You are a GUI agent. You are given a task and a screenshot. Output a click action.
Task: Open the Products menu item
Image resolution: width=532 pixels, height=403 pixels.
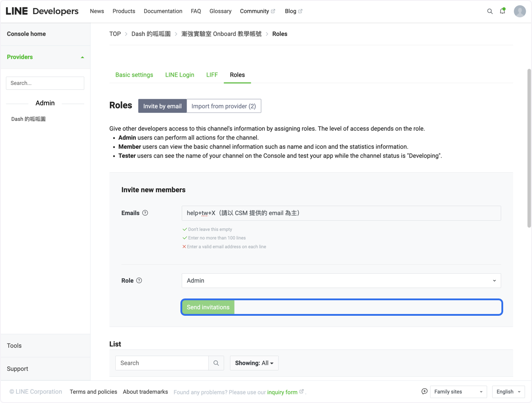tap(124, 11)
